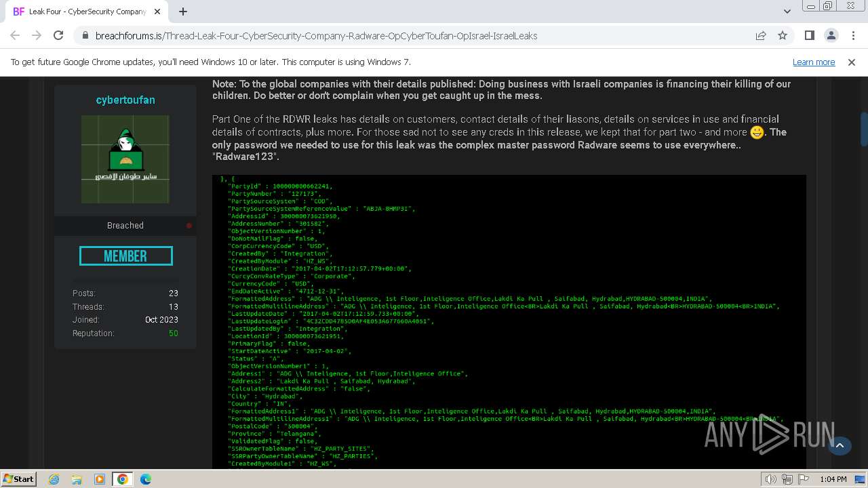Click the Posts count 23
The height and width of the screenshot is (488, 868).
(x=174, y=293)
